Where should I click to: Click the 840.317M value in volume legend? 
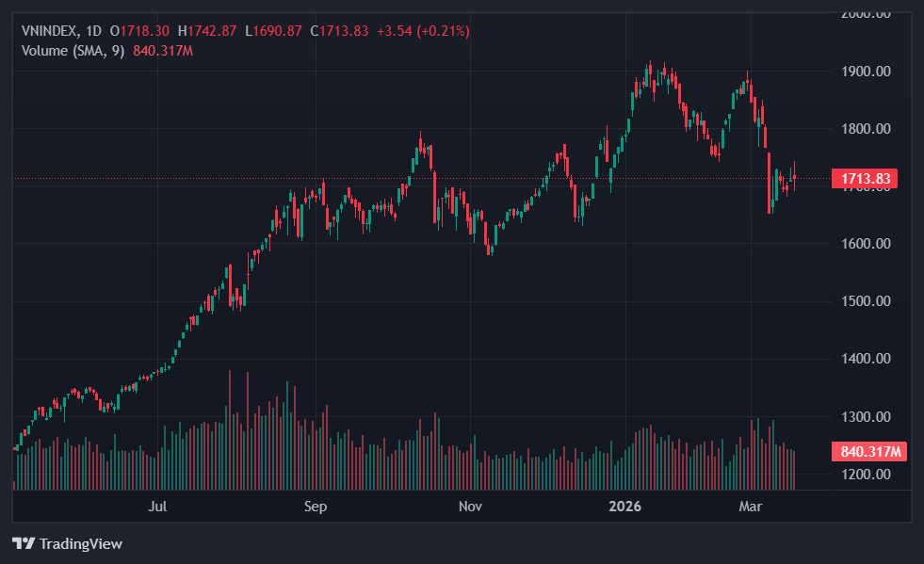(163, 50)
